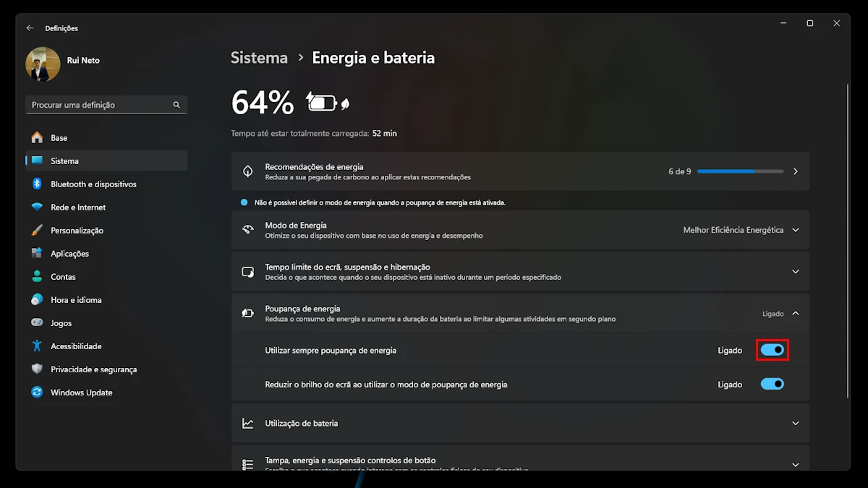Click the Personalização paintbrush icon
The width and height of the screenshot is (868, 488).
(37, 231)
